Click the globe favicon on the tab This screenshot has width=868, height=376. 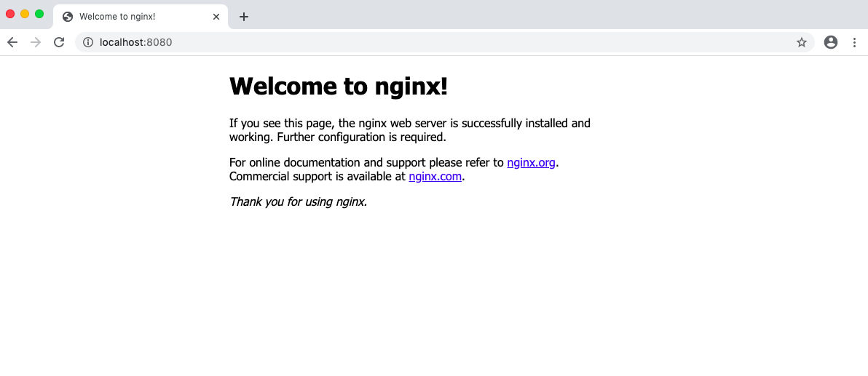68,17
